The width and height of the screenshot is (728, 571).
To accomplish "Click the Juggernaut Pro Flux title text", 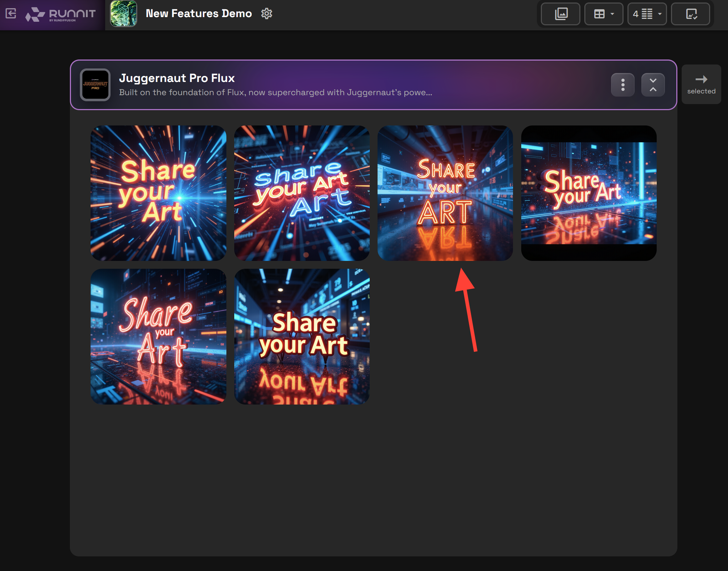I will tap(177, 78).
